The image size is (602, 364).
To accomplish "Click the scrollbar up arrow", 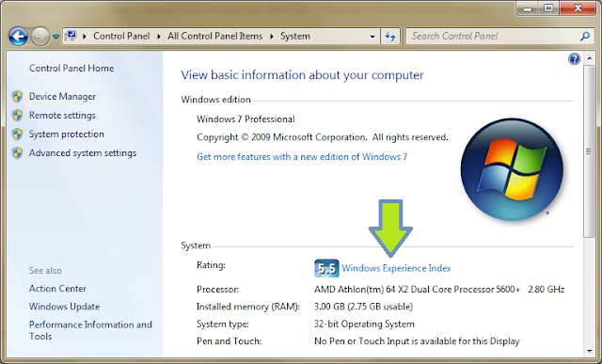I will 590,58.
